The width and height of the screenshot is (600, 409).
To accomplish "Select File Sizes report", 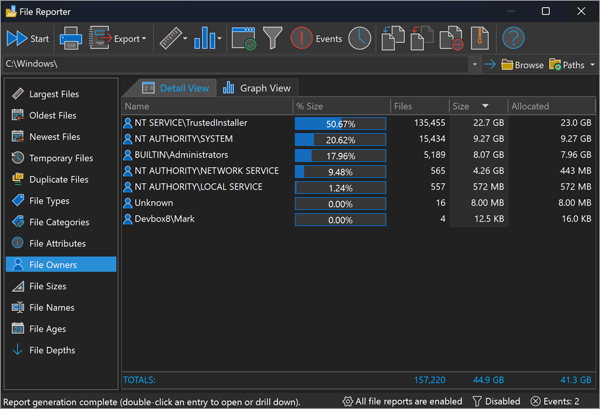I will pos(61,286).
